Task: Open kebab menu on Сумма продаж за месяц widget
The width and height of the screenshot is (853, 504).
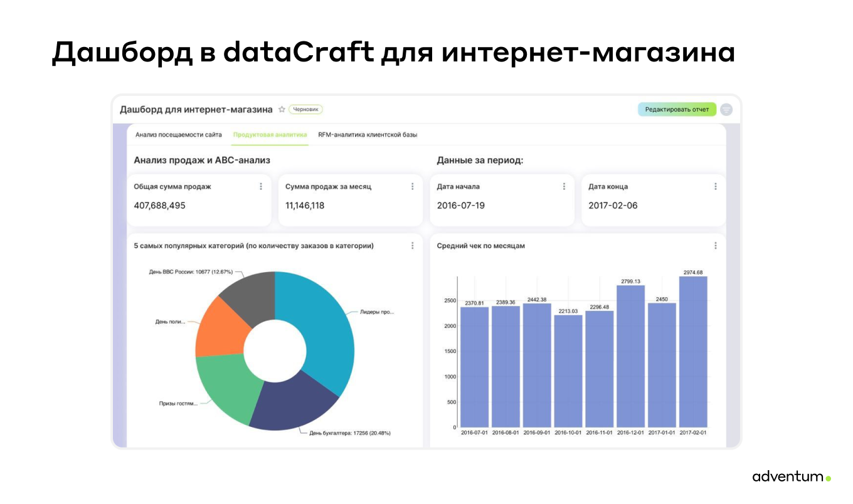Action: point(412,186)
